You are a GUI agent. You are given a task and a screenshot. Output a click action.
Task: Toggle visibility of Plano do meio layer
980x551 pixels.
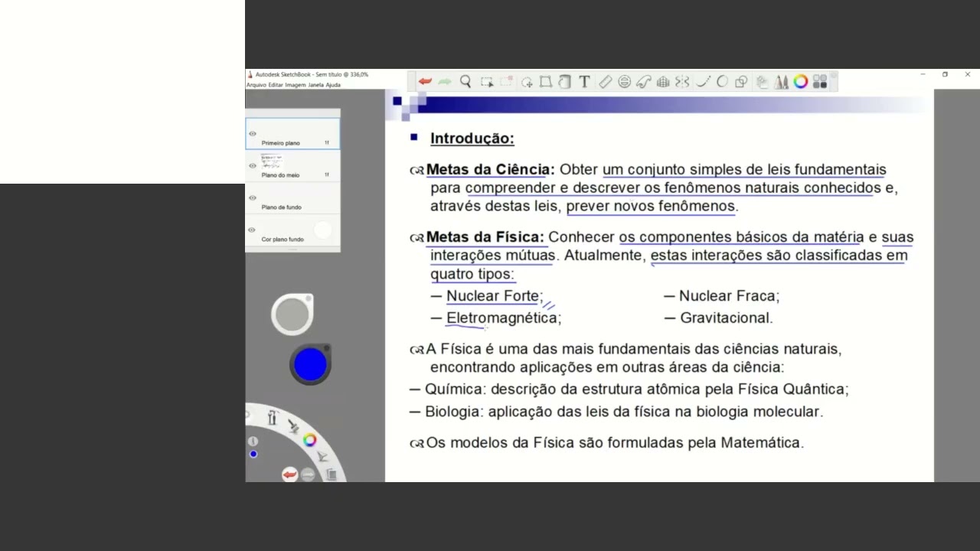[x=253, y=166]
